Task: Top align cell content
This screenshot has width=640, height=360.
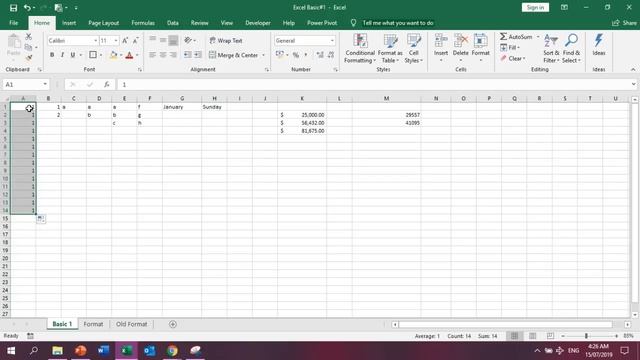Action: click(x=152, y=40)
